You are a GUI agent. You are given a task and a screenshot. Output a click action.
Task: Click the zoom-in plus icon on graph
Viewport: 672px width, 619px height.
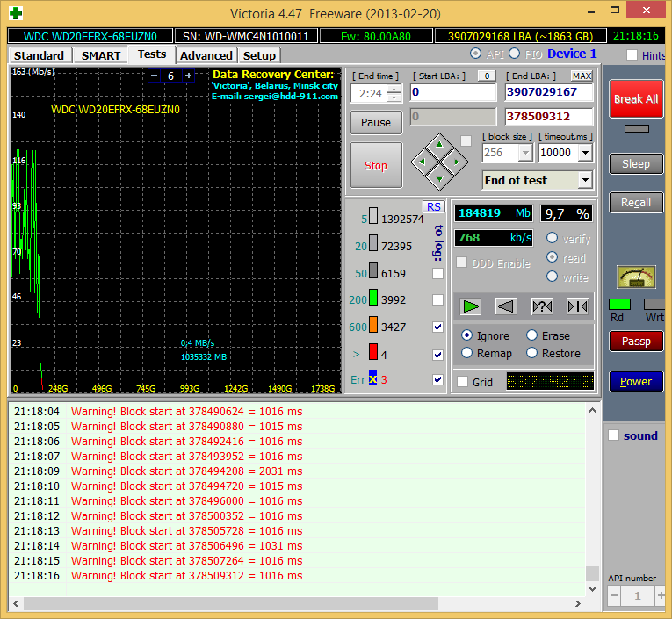(188, 76)
